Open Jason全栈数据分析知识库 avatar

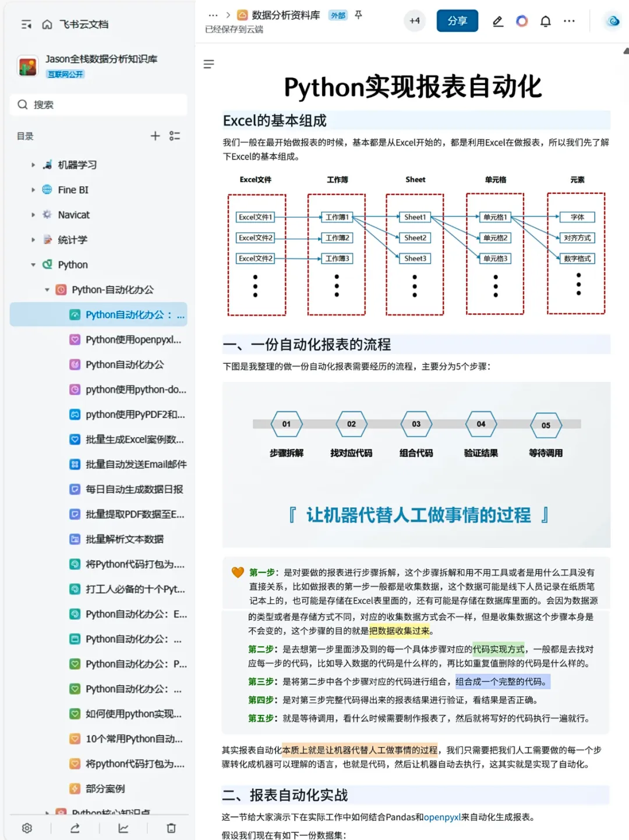pos(27,66)
